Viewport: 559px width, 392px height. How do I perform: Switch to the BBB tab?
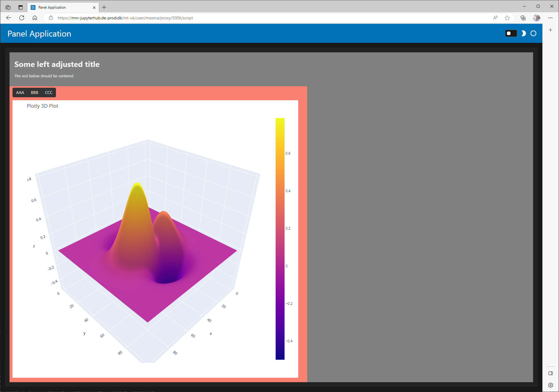(x=34, y=92)
